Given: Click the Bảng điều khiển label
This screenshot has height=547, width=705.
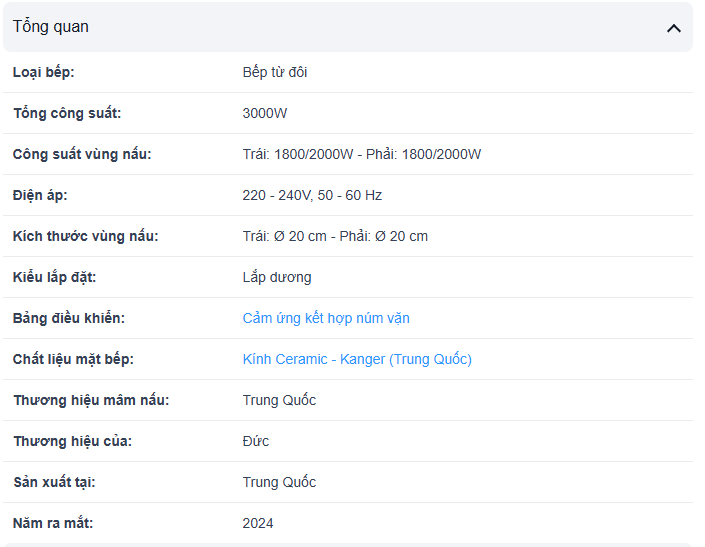Looking at the screenshot, I should click(69, 318).
